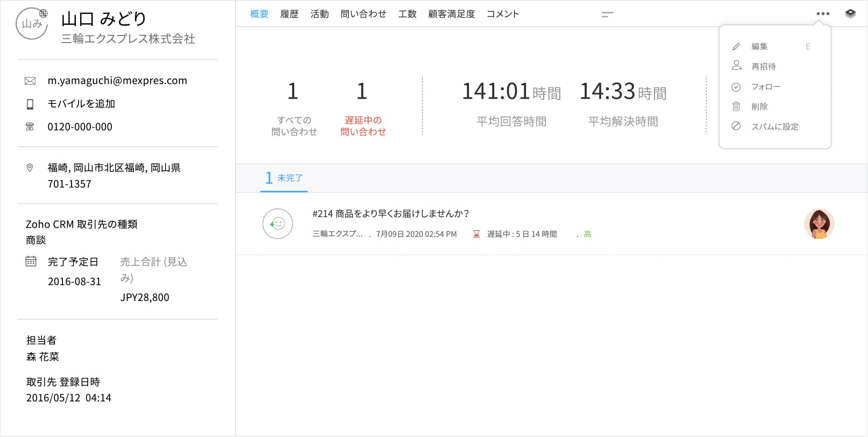Click the owner name 森 花菜
This screenshot has height=437, width=868.
point(42,357)
